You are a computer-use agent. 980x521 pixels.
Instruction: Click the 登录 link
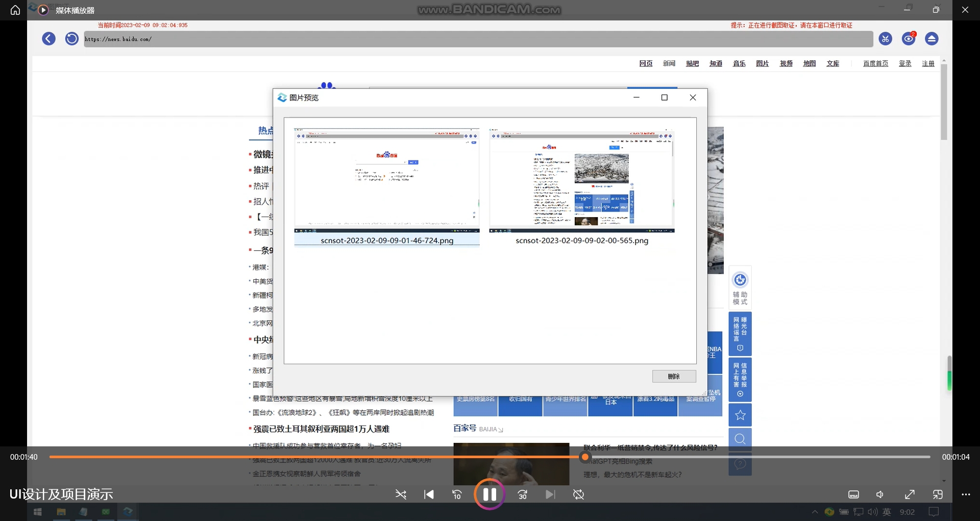(x=905, y=63)
